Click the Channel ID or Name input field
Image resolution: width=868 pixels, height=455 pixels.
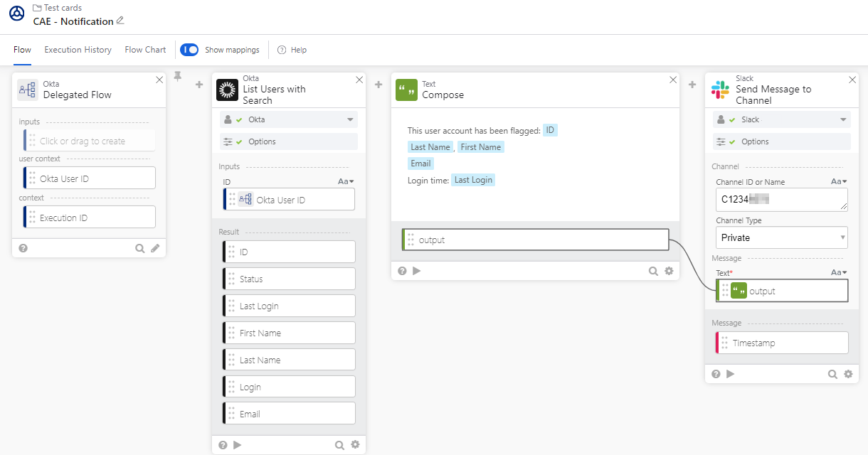pos(781,199)
